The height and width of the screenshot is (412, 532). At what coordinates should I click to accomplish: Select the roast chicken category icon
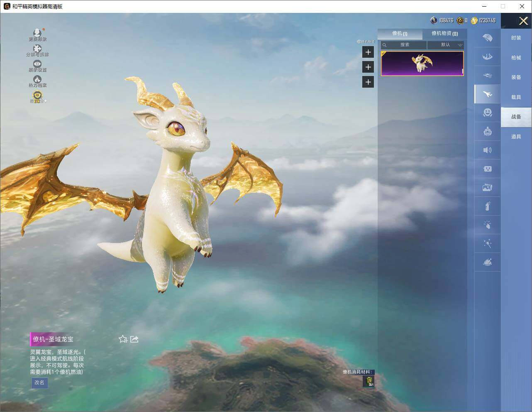tap(488, 262)
